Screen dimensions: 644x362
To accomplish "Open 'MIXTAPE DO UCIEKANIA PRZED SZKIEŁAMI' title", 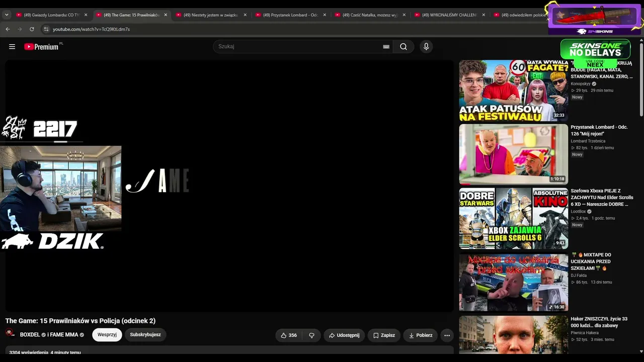I will point(591,261).
